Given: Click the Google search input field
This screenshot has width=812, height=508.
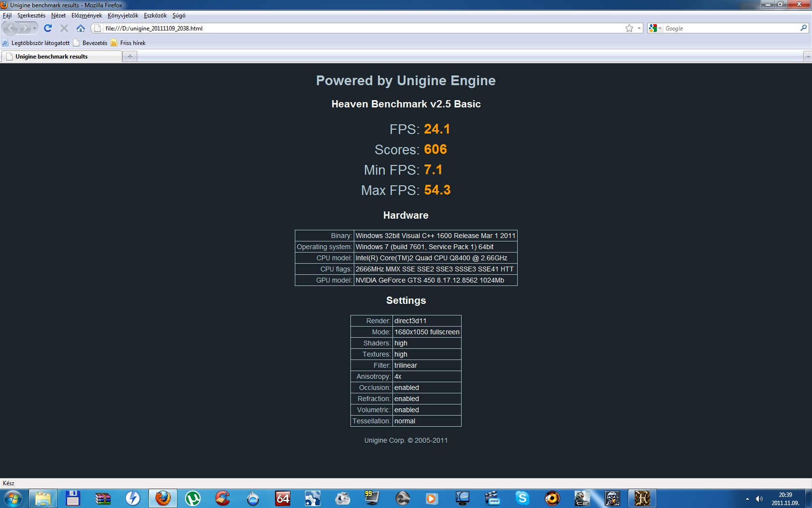Looking at the screenshot, I should 731,28.
